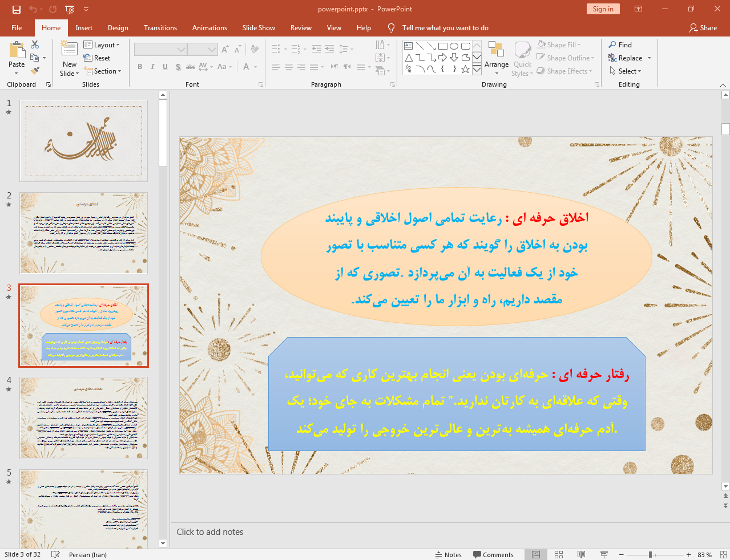The height and width of the screenshot is (560, 730).
Task: Select slide 1 thumbnail with calligraphy
Action: [x=83, y=141]
